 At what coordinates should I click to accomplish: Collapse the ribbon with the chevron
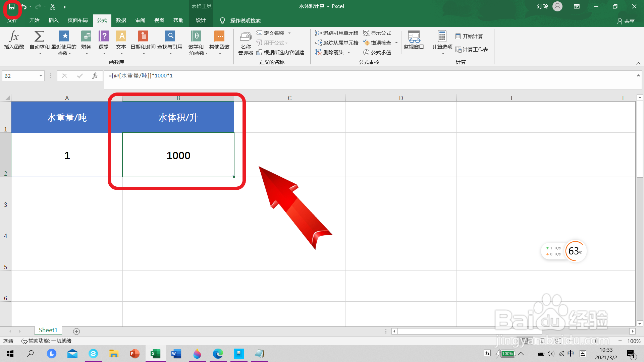638,63
